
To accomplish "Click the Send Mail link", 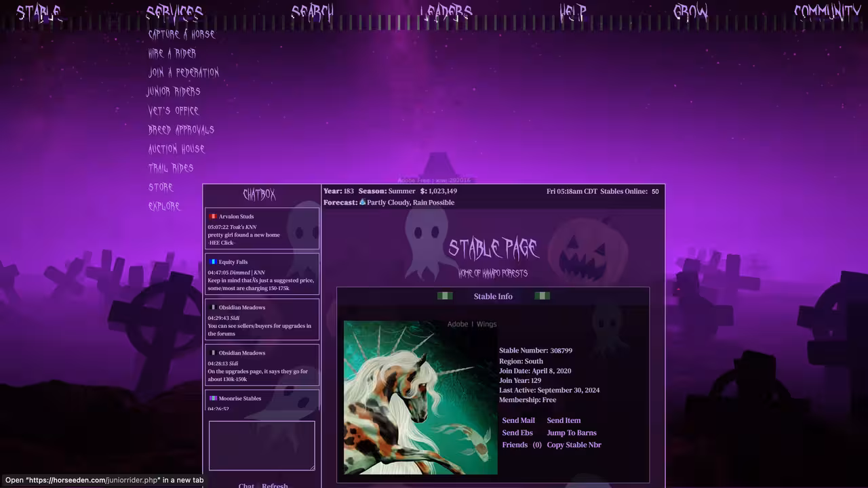I will [518, 420].
